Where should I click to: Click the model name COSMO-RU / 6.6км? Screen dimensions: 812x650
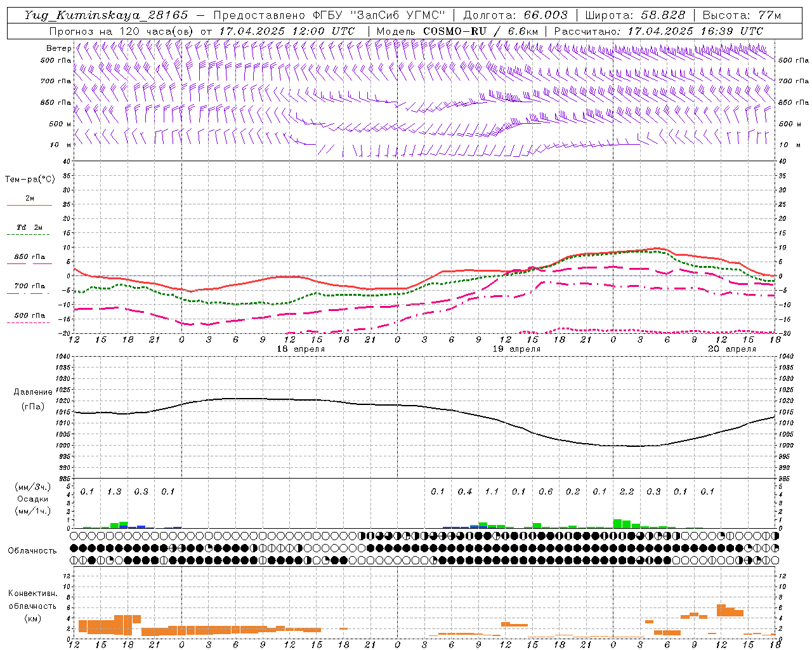tap(480, 31)
